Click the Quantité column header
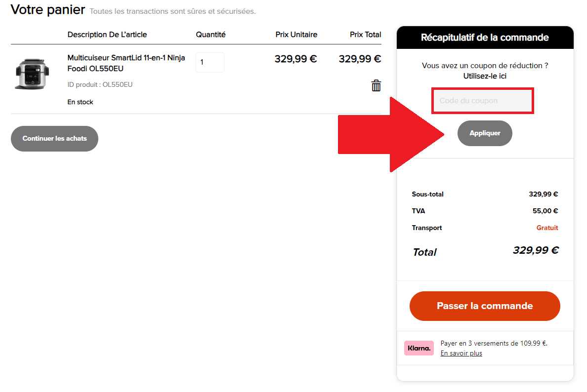 tap(210, 35)
